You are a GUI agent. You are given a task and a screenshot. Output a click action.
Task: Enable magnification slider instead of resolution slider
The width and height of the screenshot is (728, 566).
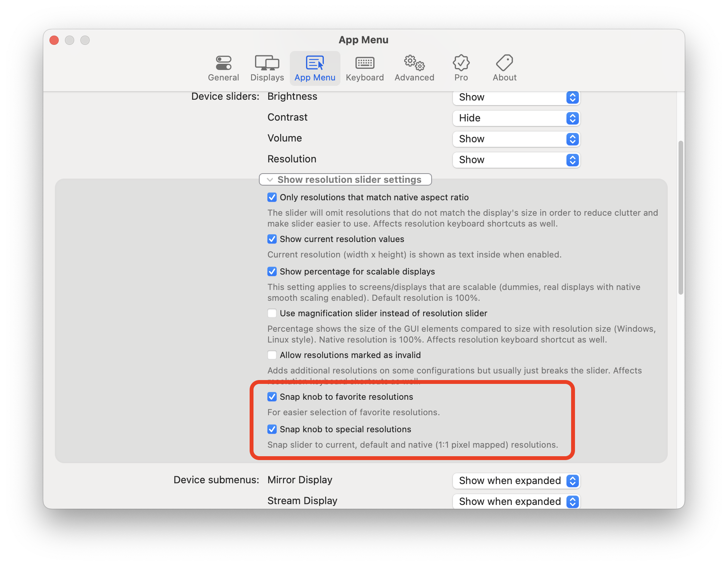click(x=272, y=314)
